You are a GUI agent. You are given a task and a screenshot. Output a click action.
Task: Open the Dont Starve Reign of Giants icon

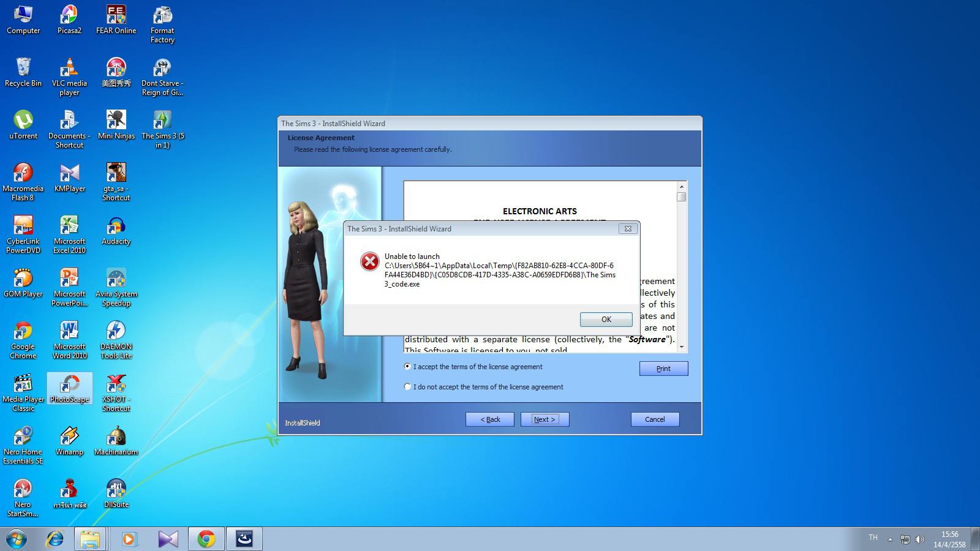[x=162, y=77]
